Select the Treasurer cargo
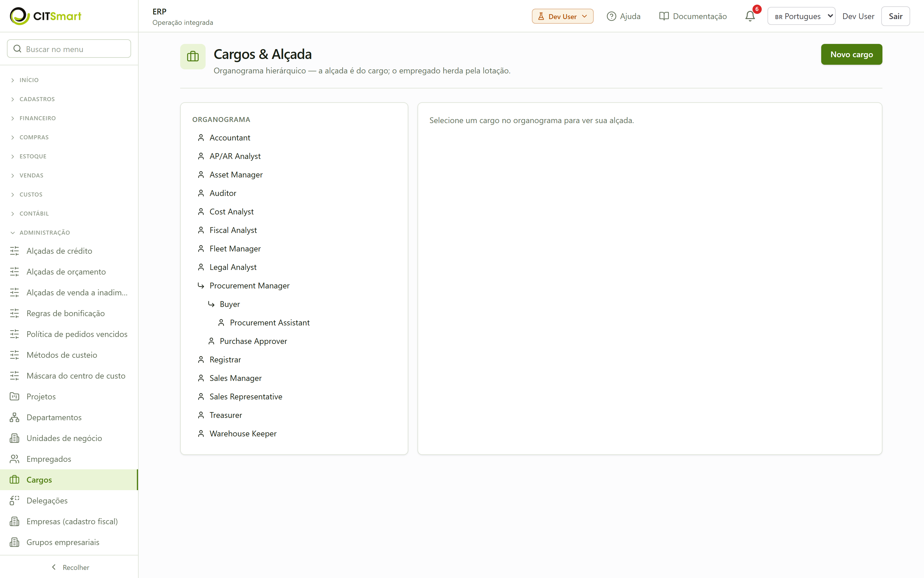Image resolution: width=924 pixels, height=578 pixels. coord(226,415)
